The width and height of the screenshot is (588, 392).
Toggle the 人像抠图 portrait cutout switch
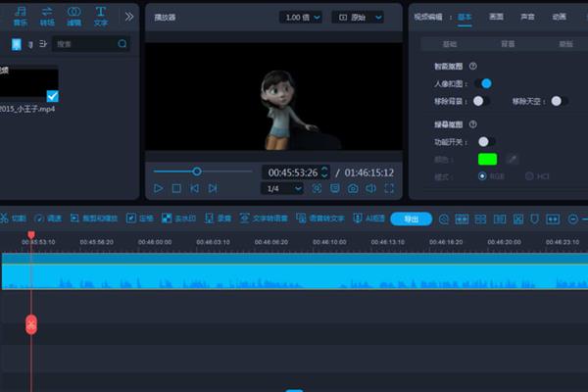tap(484, 83)
